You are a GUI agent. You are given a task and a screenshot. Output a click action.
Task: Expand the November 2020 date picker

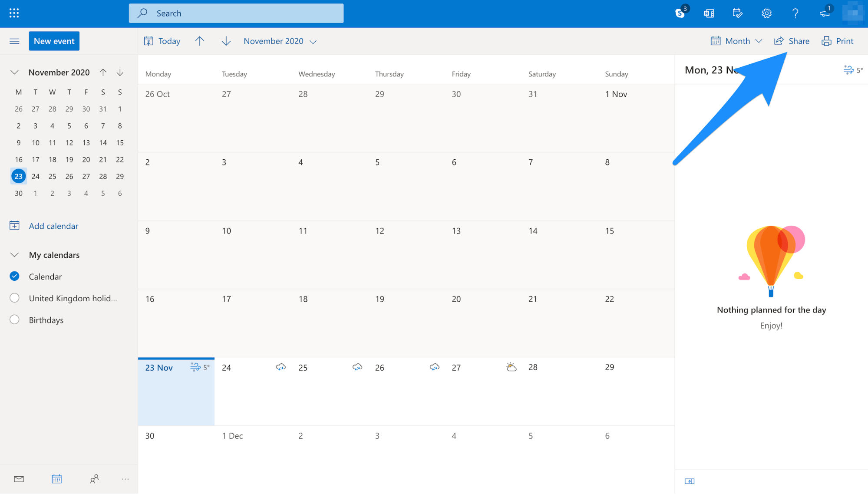pyautogui.click(x=280, y=41)
